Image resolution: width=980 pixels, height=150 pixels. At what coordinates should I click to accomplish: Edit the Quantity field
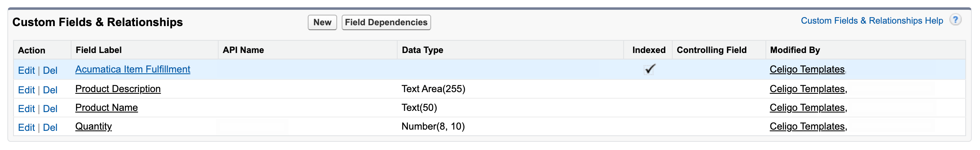pos(27,128)
